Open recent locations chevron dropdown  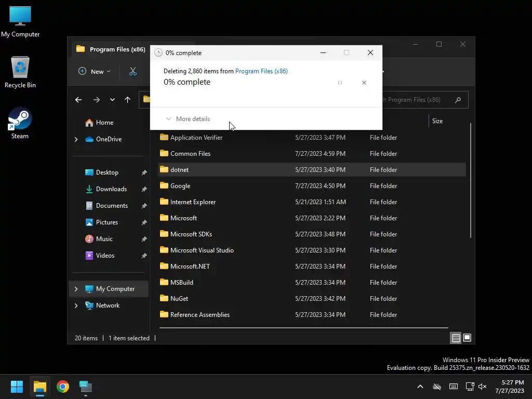[x=112, y=100]
